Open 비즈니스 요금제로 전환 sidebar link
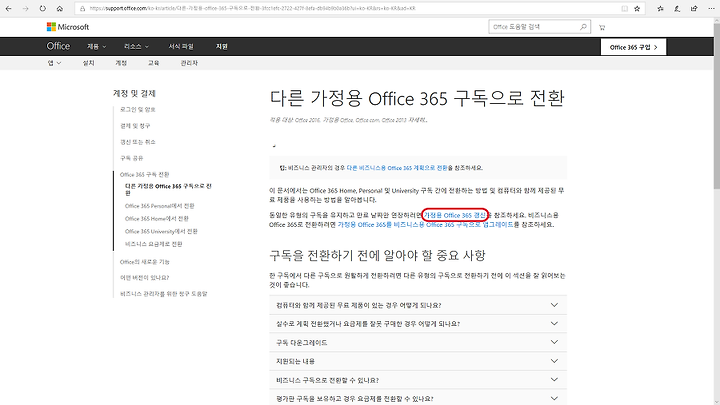Screen dimensions: 720x405 coord(153,244)
